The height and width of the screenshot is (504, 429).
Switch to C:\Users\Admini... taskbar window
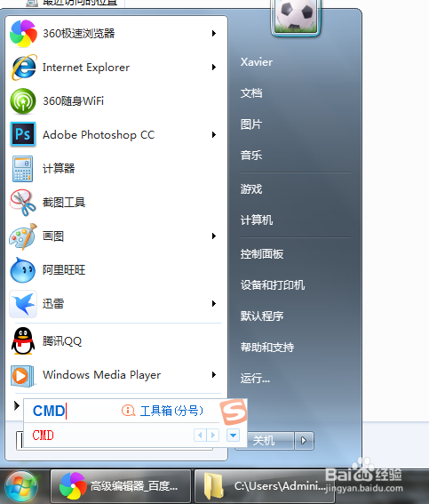265,486
